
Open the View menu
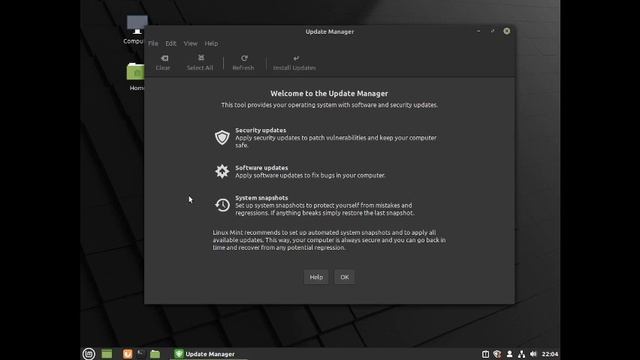(191, 43)
